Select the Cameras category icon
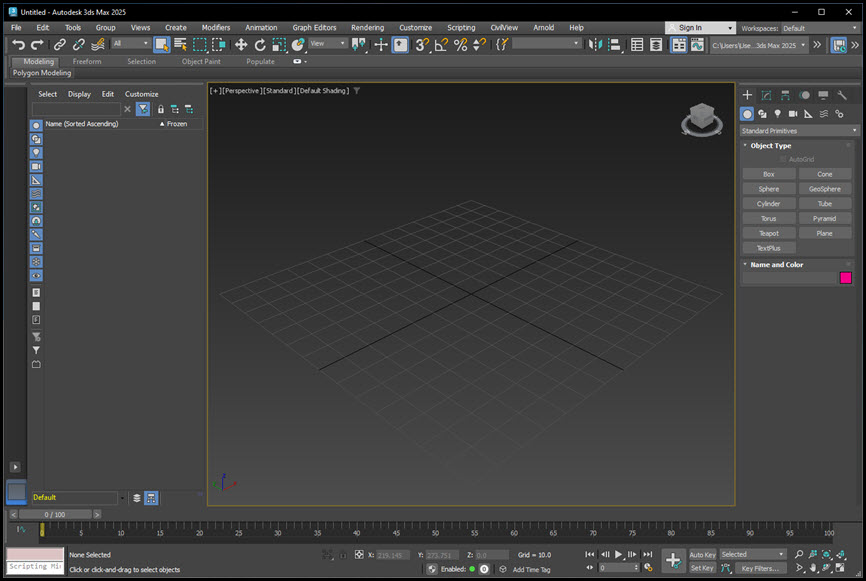This screenshot has height=581, width=866. coord(793,114)
